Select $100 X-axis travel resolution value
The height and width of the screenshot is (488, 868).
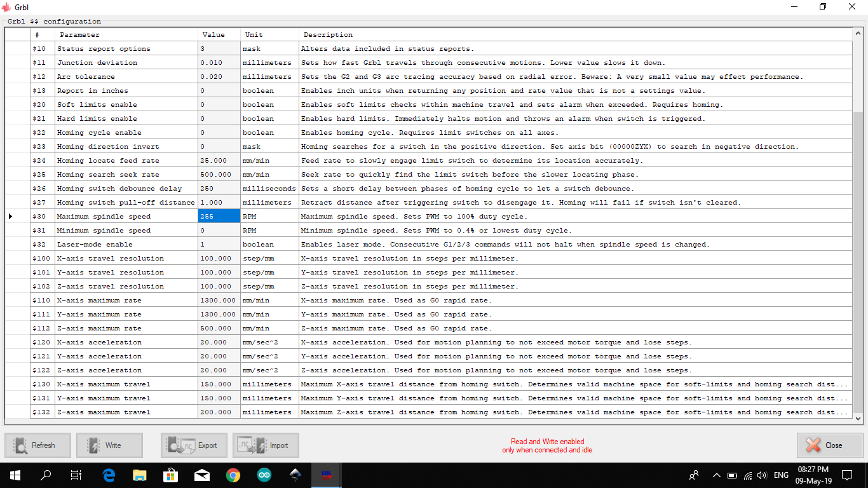[219, 259]
